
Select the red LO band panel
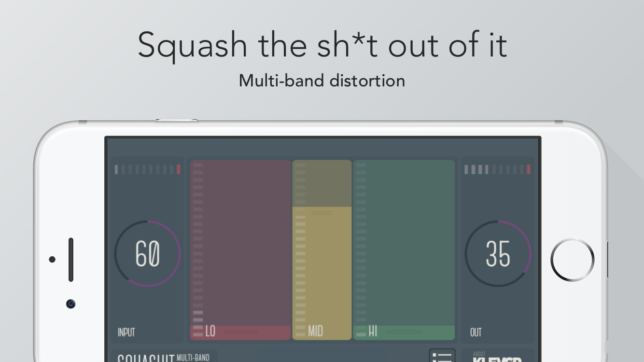coord(240,241)
